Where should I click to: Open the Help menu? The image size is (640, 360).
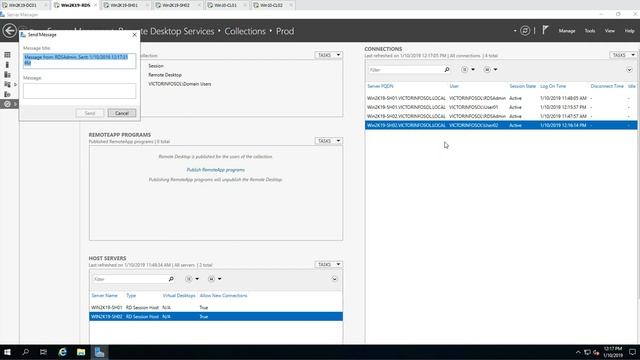[x=629, y=31]
